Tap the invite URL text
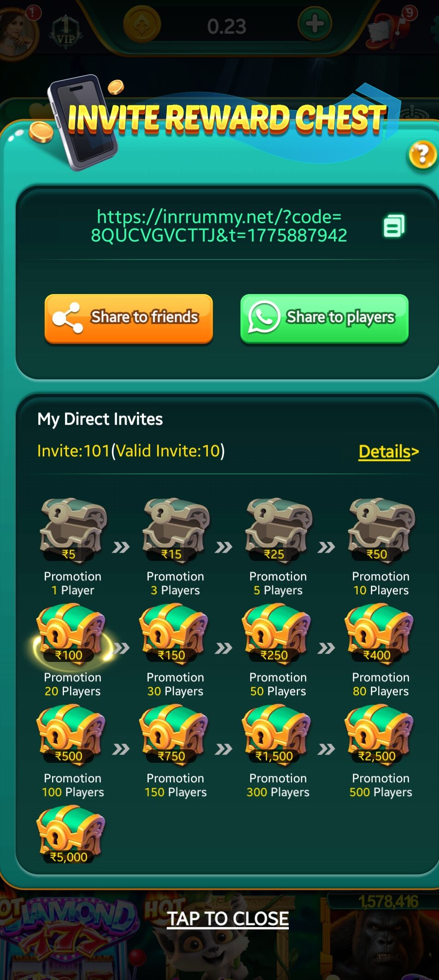The width and height of the screenshot is (439, 980). (219, 226)
